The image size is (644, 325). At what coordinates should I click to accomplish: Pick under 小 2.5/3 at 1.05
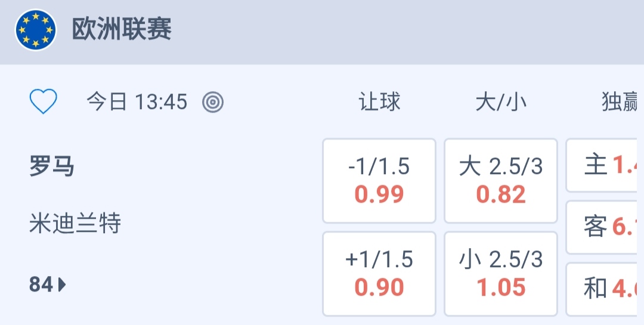click(x=501, y=274)
